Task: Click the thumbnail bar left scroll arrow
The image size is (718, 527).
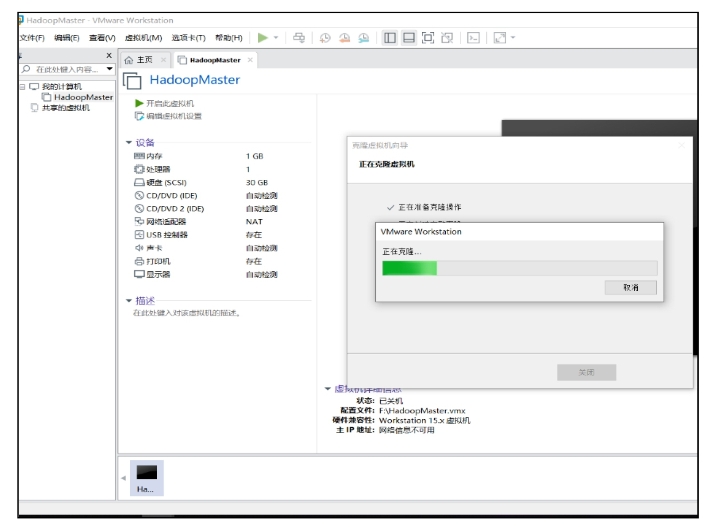Action: pos(124,478)
